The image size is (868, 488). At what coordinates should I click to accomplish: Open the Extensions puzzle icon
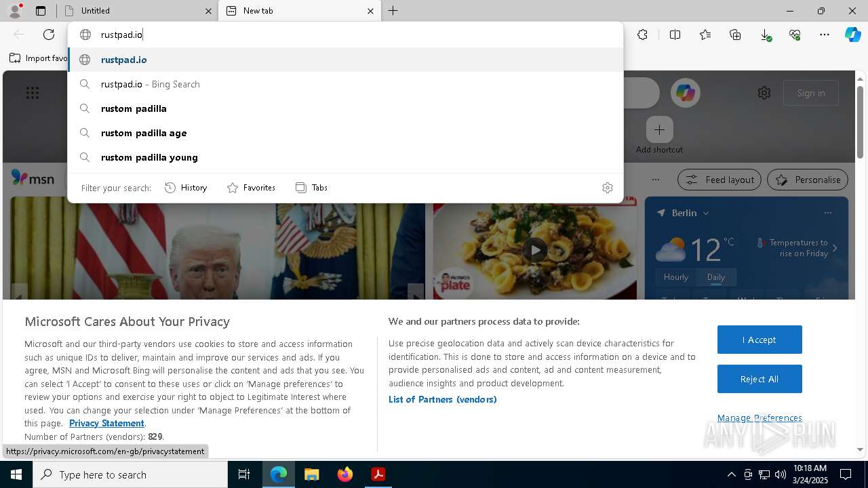(642, 35)
